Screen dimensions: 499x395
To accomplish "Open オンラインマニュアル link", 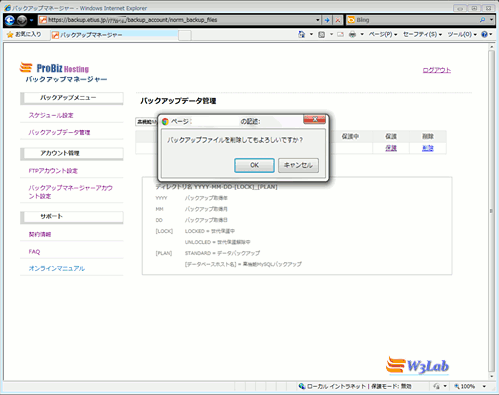I will [57, 268].
